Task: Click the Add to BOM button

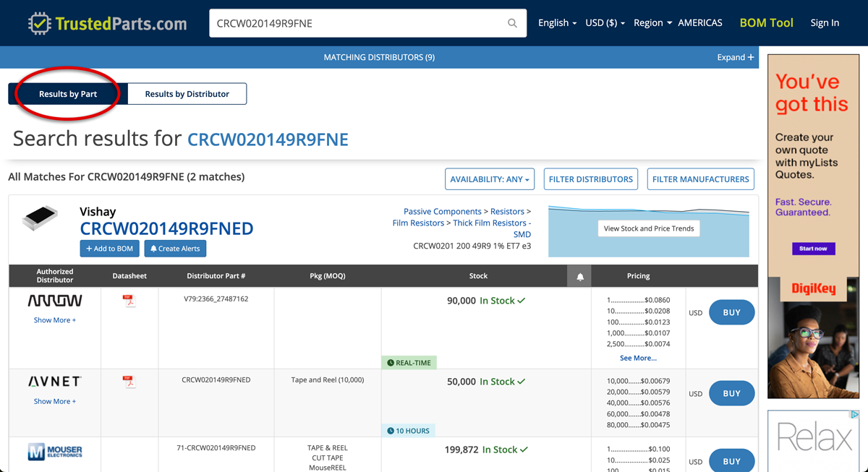Action: [x=110, y=249]
